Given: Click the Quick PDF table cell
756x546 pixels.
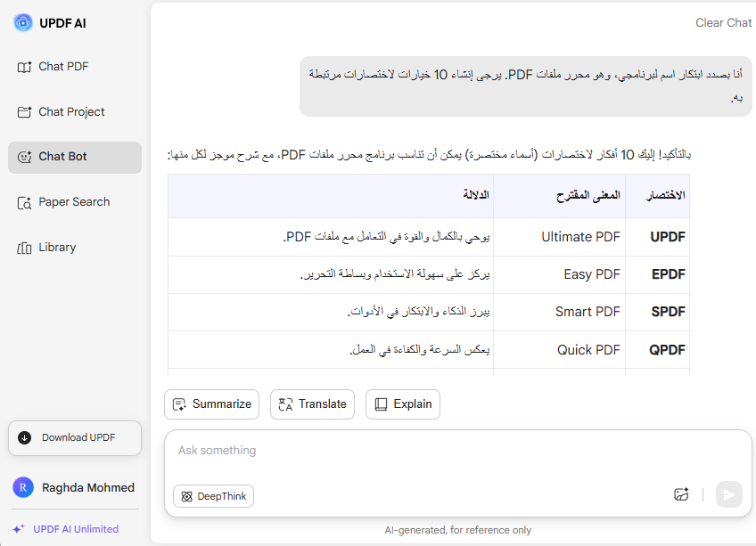Looking at the screenshot, I should 559,350.
